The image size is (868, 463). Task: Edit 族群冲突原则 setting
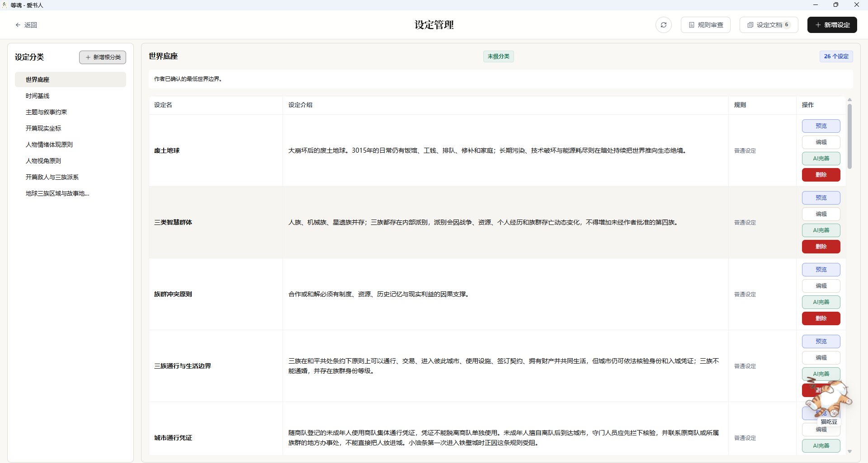pos(821,286)
